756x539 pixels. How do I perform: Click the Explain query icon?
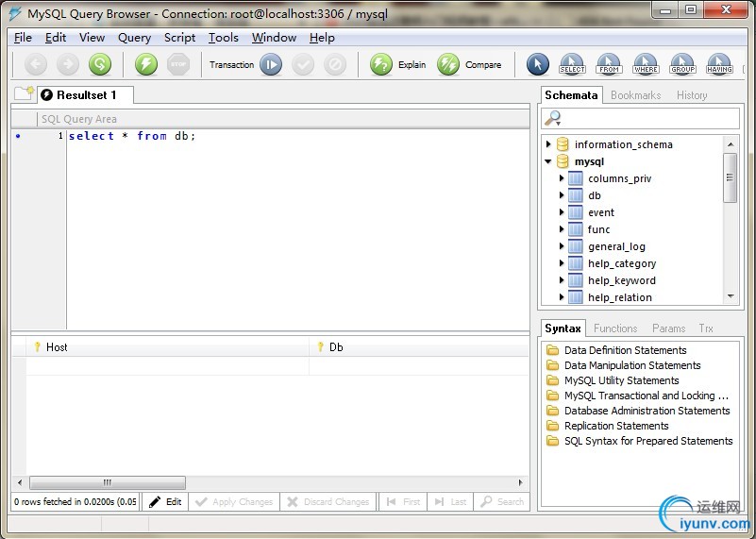click(x=381, y=64)
